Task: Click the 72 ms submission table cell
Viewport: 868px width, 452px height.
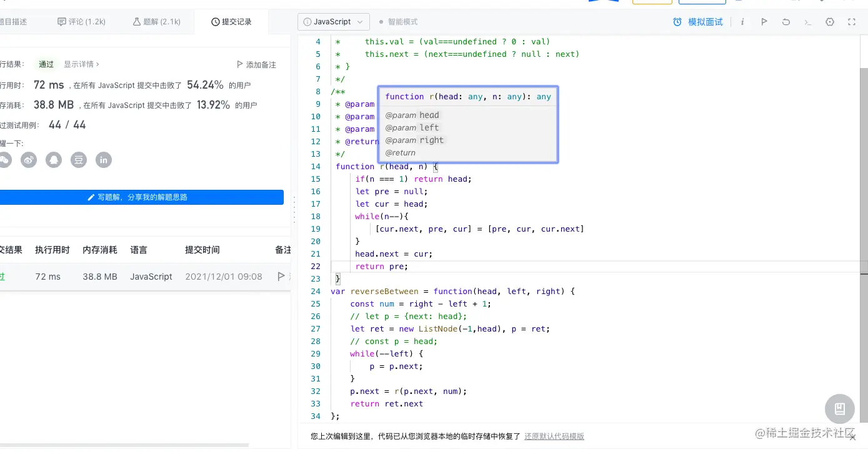Action: click(48, 277)
